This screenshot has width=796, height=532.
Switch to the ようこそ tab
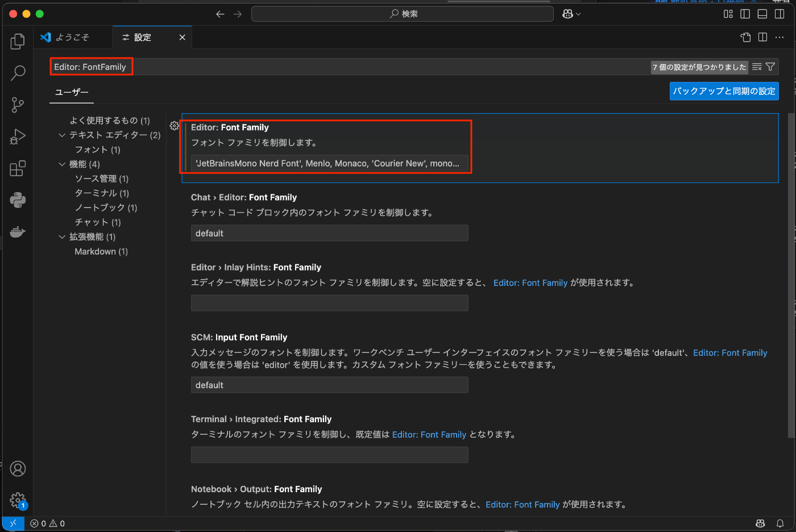coord(73,37)
